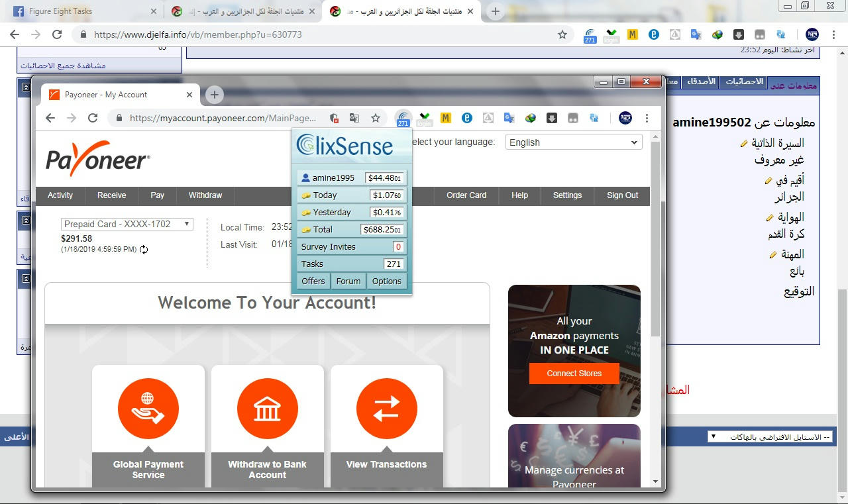Open Help menu in Payoneer
Viewport: 848px width, 504px height.
tap(520, 195)
